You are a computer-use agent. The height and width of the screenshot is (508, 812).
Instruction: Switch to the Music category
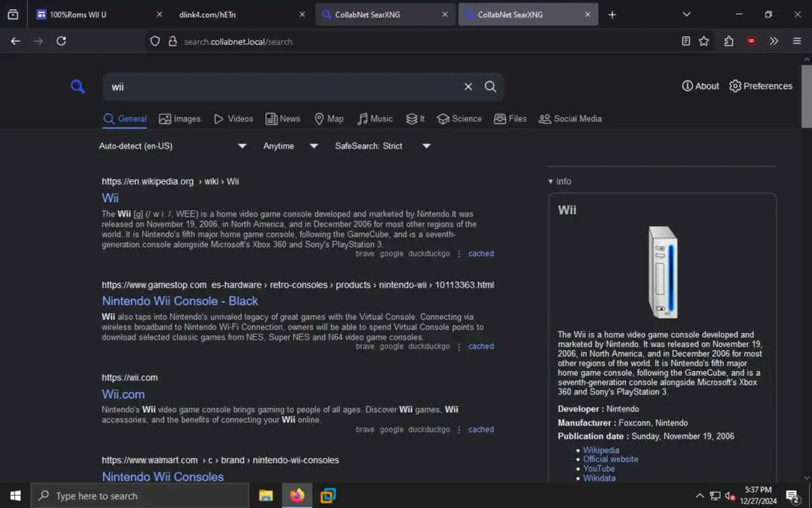coord(375,119)
